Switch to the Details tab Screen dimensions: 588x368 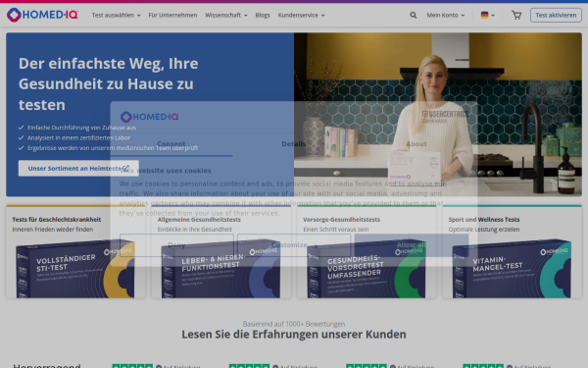pos(294,144)
